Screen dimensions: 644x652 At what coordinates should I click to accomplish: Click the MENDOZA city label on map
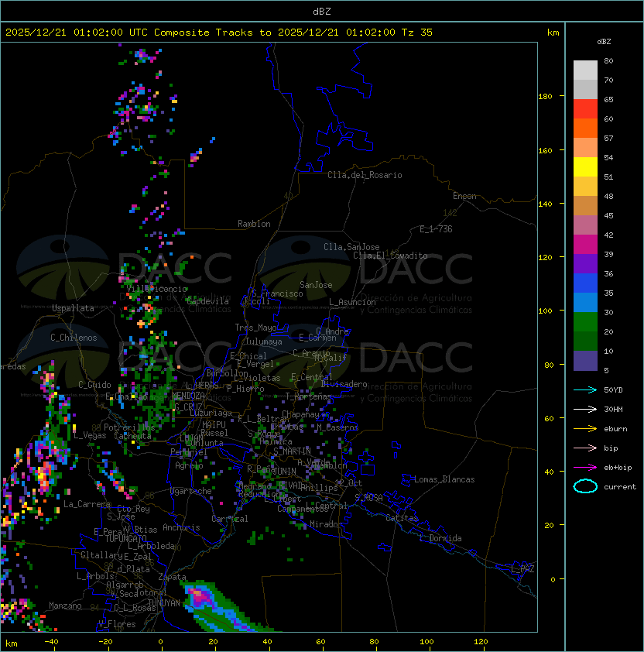[188, 396]
